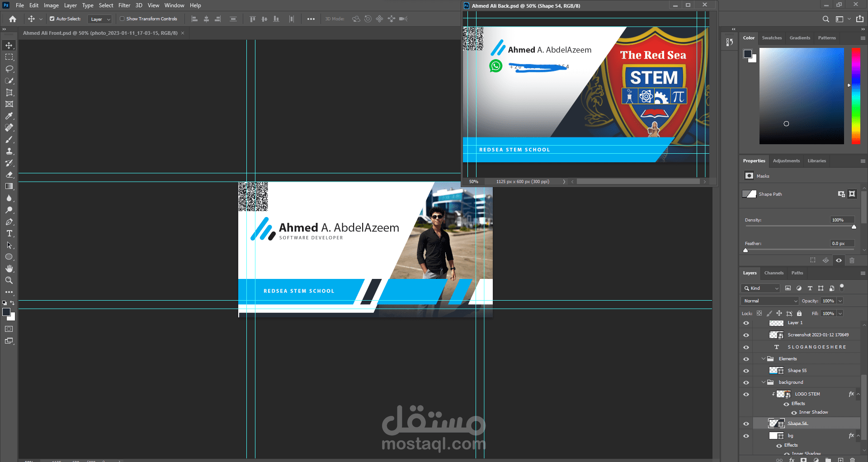Switch to the Swatches tab
The image size is (868, 462).
[x=772, y=38]
